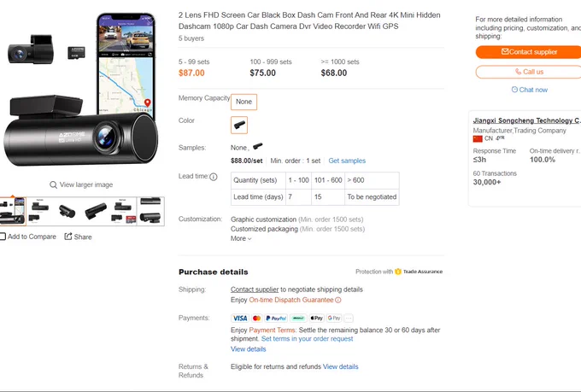Open the Visa payment icon
Screen dimensions: 581x392
pos(240,318)
